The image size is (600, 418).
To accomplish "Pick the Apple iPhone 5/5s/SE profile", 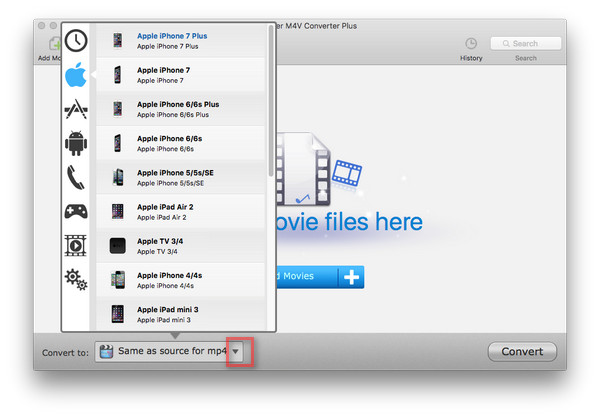I will [x=180, y=177].
